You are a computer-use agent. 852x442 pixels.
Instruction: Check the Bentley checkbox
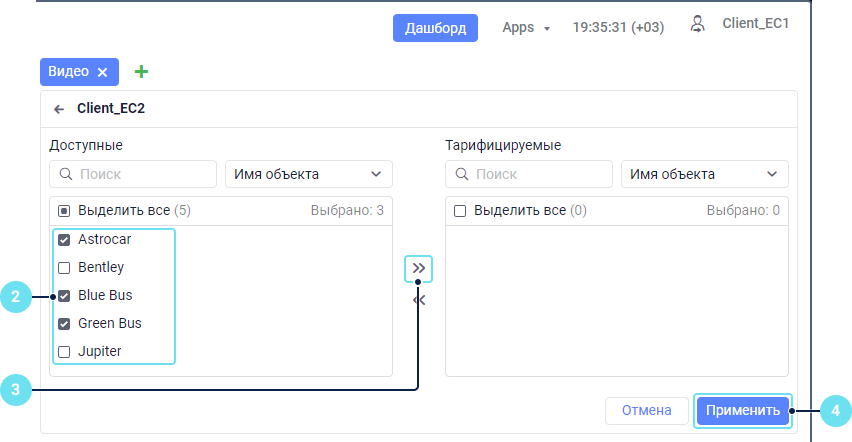pos(64,268)
